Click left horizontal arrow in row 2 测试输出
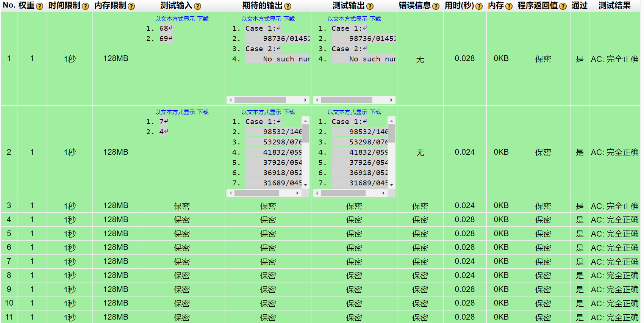Image resolution: width=644 pixels, height=323 pixels. (x=317, y=193)
